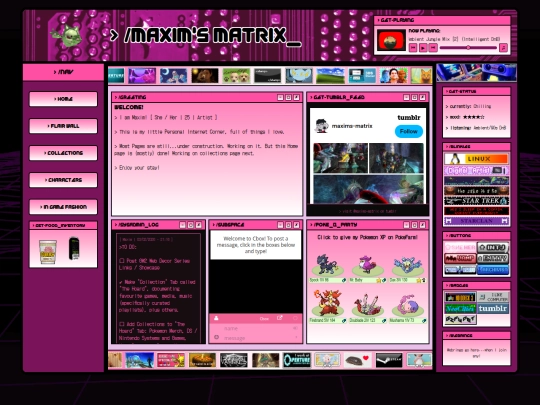The width and height of the screenshot is (540, 405).
Task: Click the Aperture stamp in bottom row
Action: pos(297,360)
